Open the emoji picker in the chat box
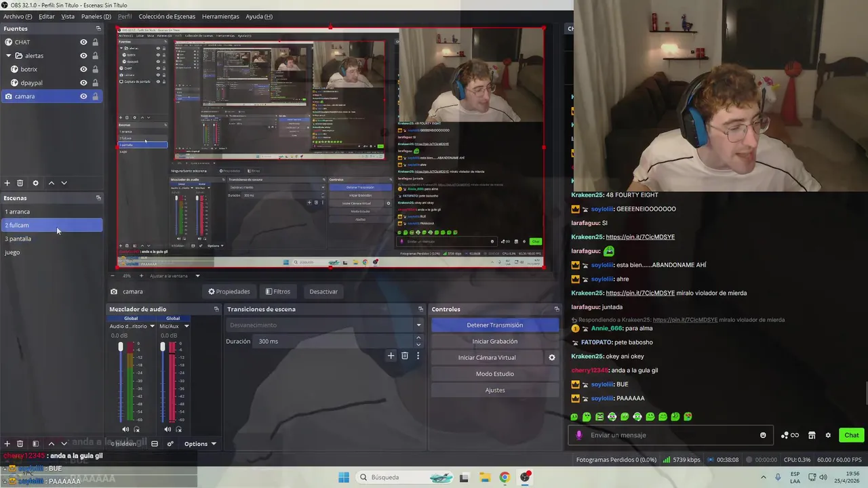This screenshot has width=868, height=488. point(763,435)
